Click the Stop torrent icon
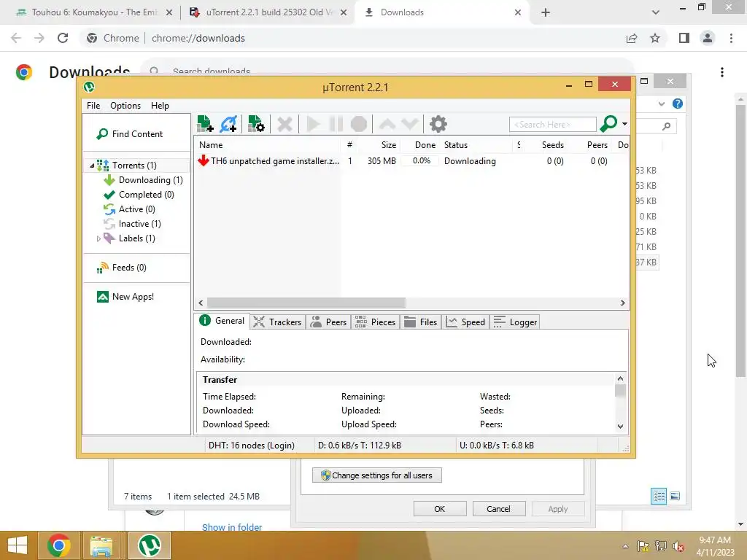The width and height of the screenshot is (747, 560). [x=359, y=124]
